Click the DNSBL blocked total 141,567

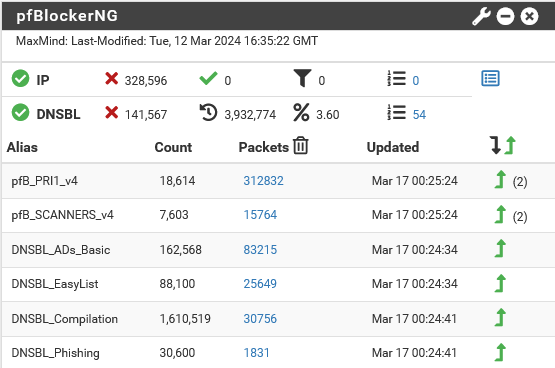pos(145,115)
